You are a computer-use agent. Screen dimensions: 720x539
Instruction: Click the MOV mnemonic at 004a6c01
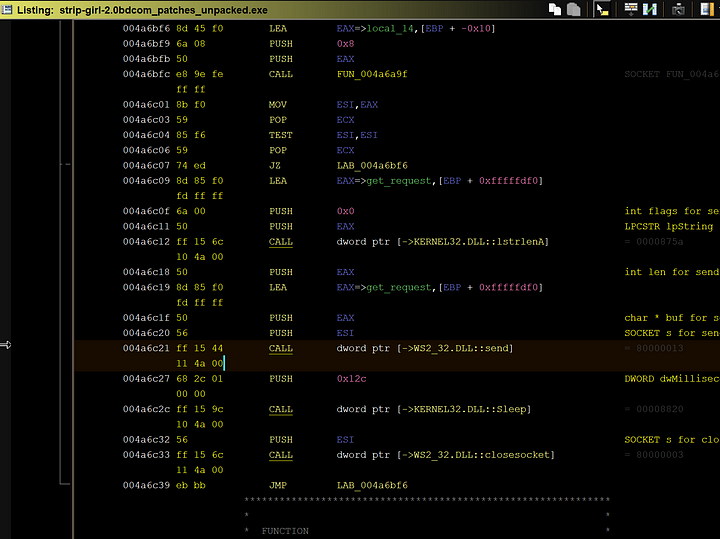(277, 105)
